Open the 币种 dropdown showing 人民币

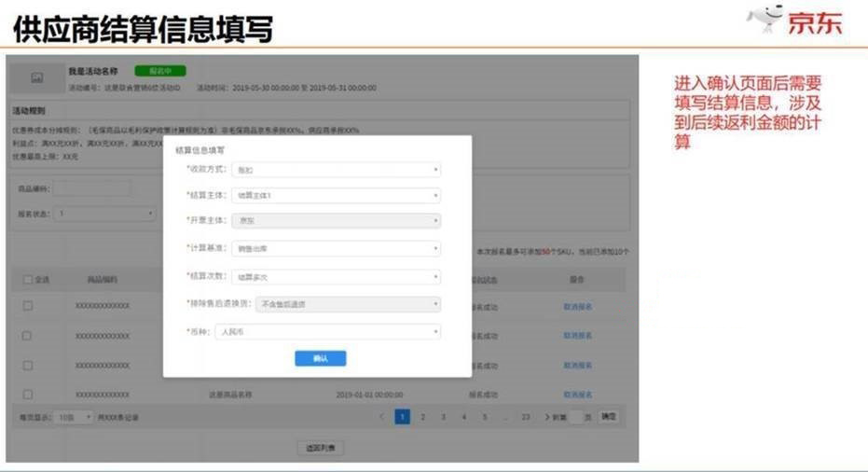tap(328, 331)
